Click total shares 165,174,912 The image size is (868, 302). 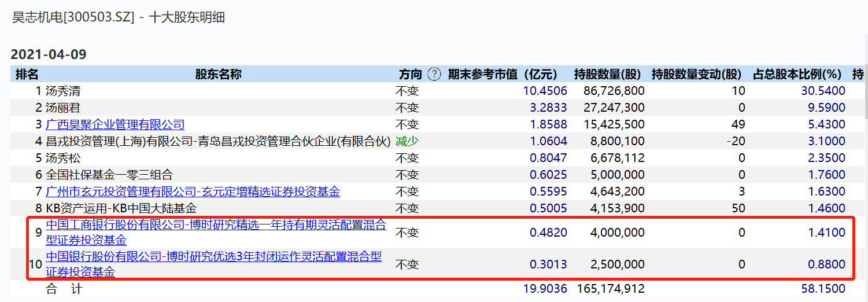[611, 289]
